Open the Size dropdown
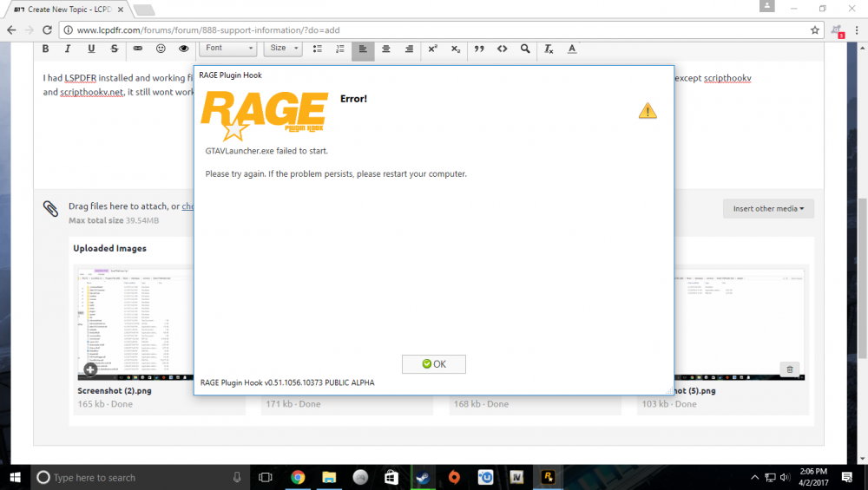Image resolution: width=868 pixels, height=490 pixels. (284, 49)
